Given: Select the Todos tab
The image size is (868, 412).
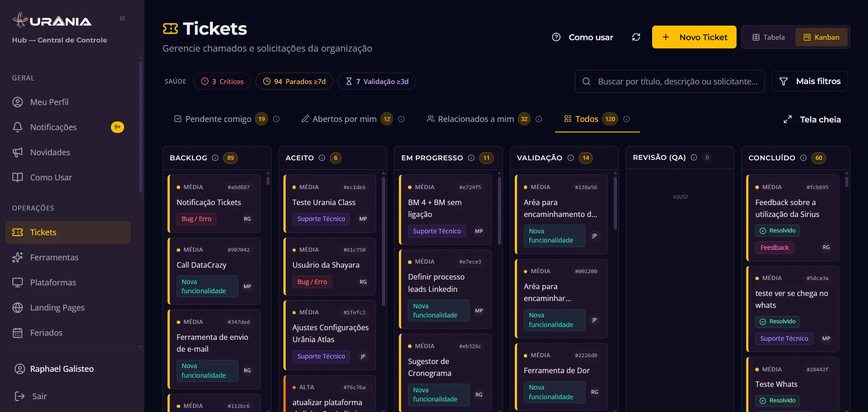Looking at the screenshot, I should click(x=590, y=119).
